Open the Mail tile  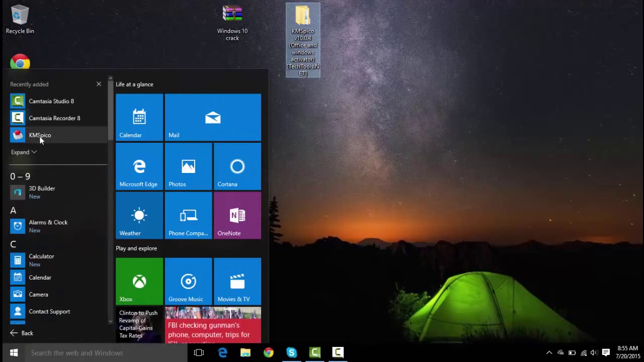click(213, 117)
